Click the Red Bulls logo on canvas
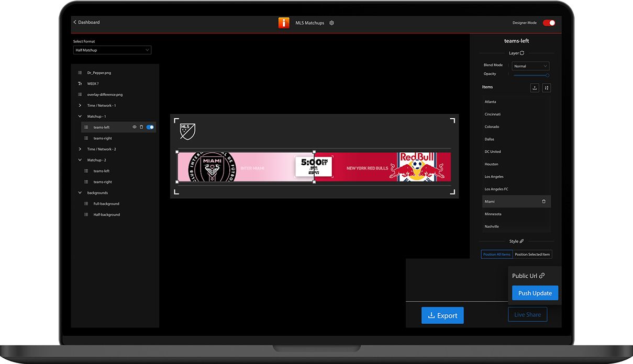Screen dimensions: 633x364 click(x=418, y=167)
